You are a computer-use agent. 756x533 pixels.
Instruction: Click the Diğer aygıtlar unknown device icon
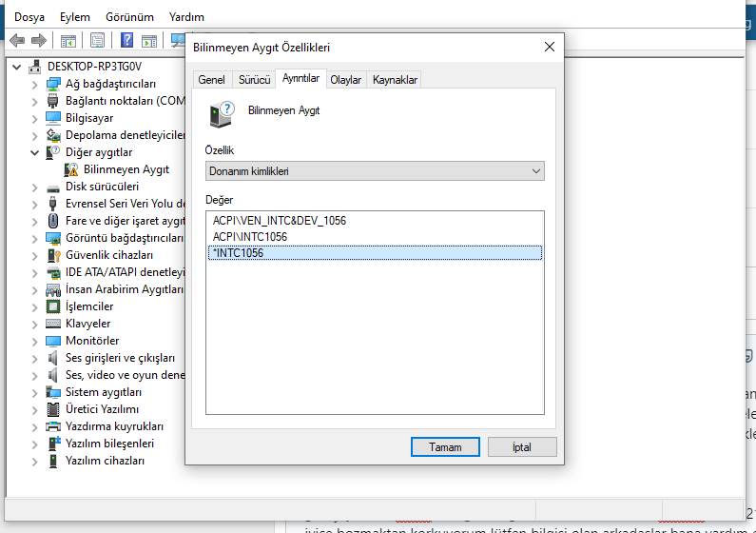[53, 152]
